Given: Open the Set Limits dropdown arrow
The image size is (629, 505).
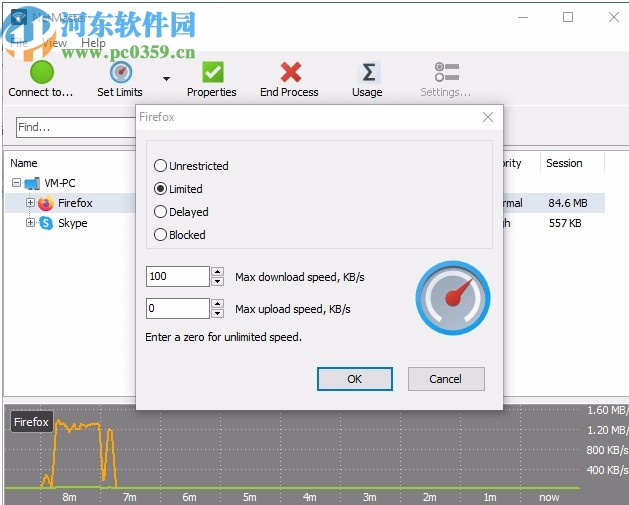Looking at the screenshot, I should tap(166, 79).
